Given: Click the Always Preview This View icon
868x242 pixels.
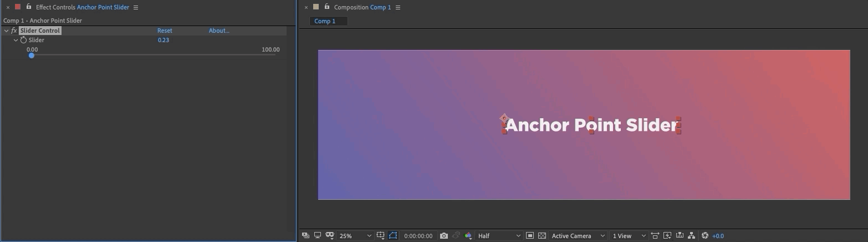Looking at the screenshot, I should click(x=305, y=235).
